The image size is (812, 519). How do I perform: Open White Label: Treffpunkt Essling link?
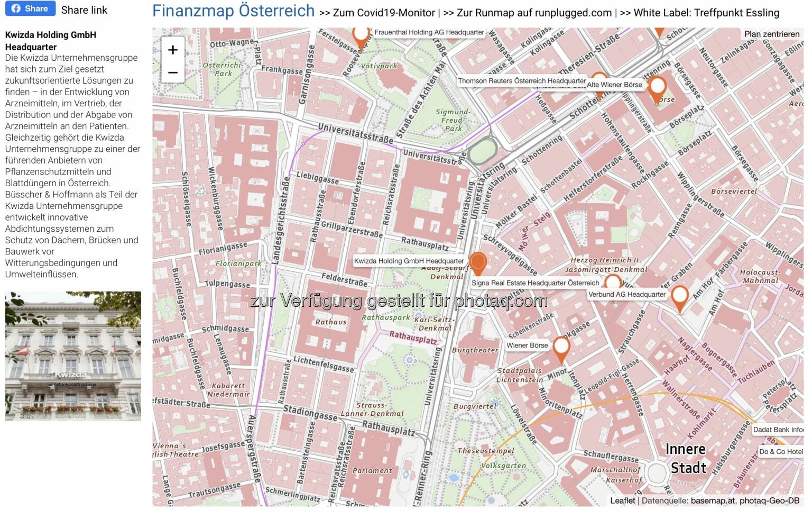pyautogui.click(x=706, y=13)
